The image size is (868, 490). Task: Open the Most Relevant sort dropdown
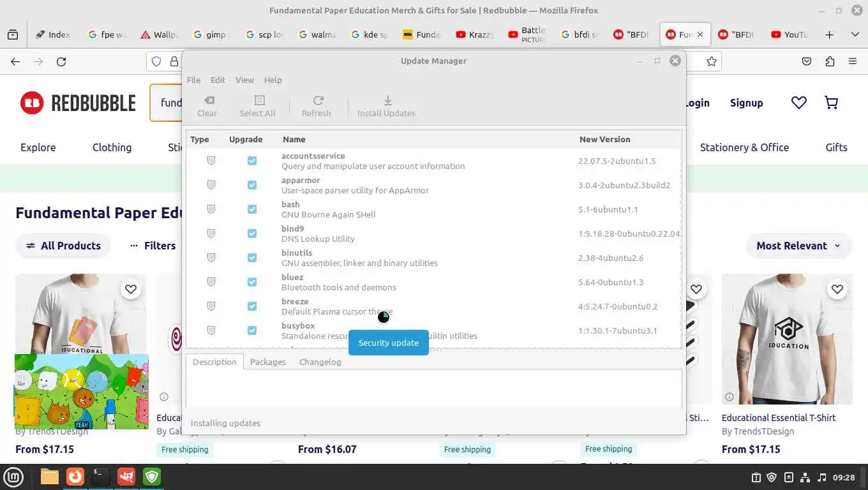click(799, 246)
